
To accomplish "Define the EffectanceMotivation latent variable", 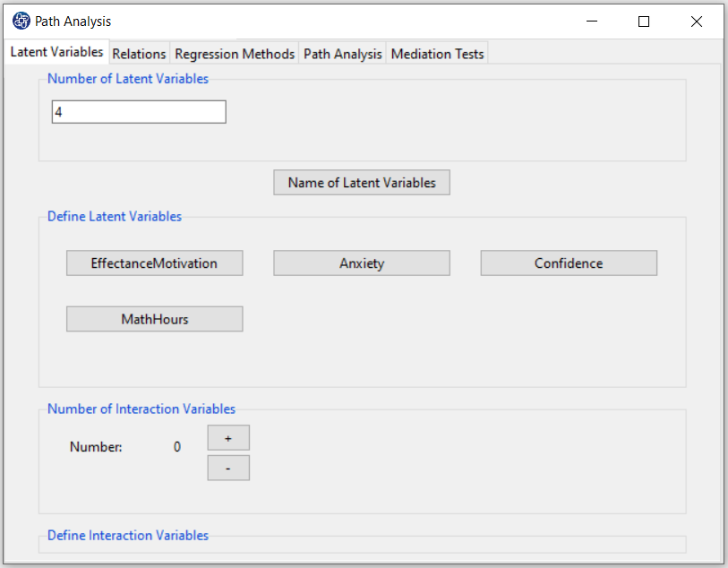I will (154, 263).
